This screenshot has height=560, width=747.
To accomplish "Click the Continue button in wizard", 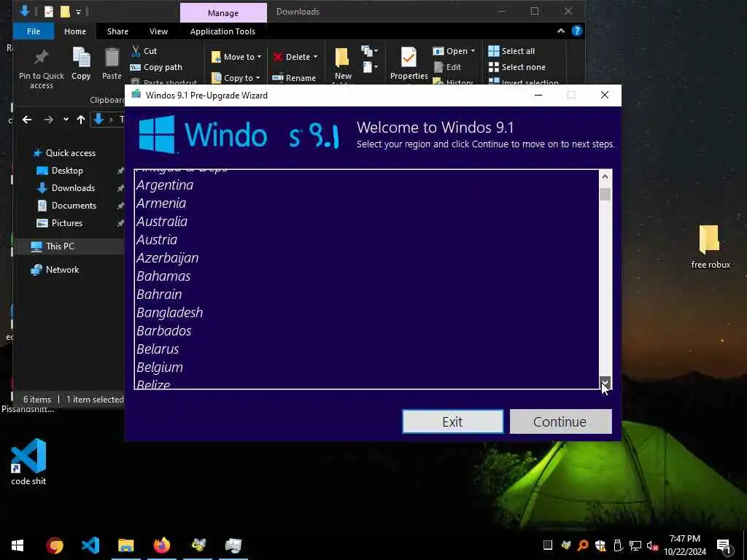I will click(561, 422).
